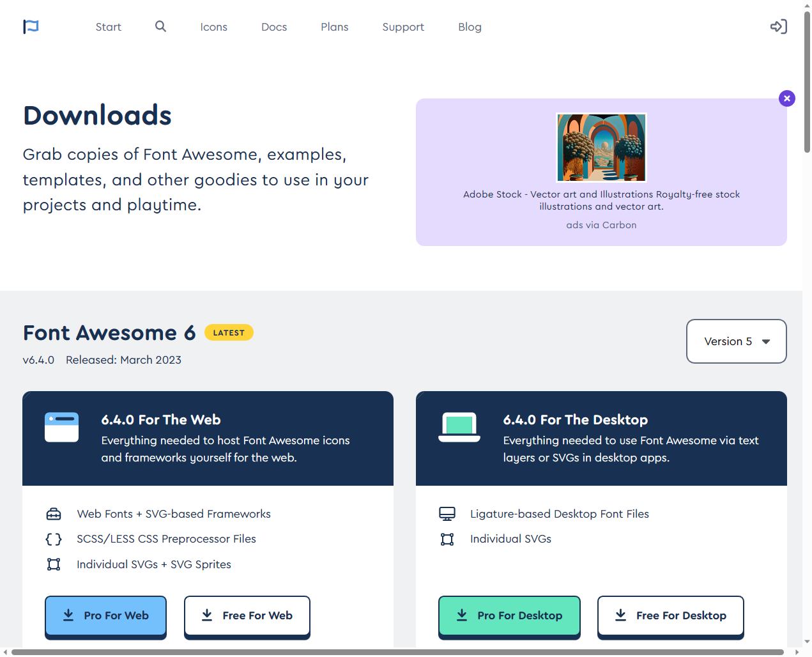812x657 pixels.
Task: Click 'Released: March 2023' text
Action: pos(123,360)
